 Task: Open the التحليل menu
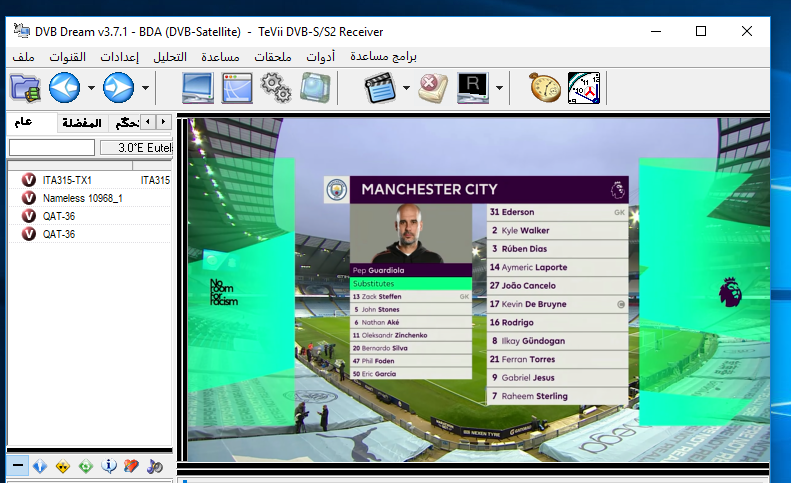click(170, 57)
